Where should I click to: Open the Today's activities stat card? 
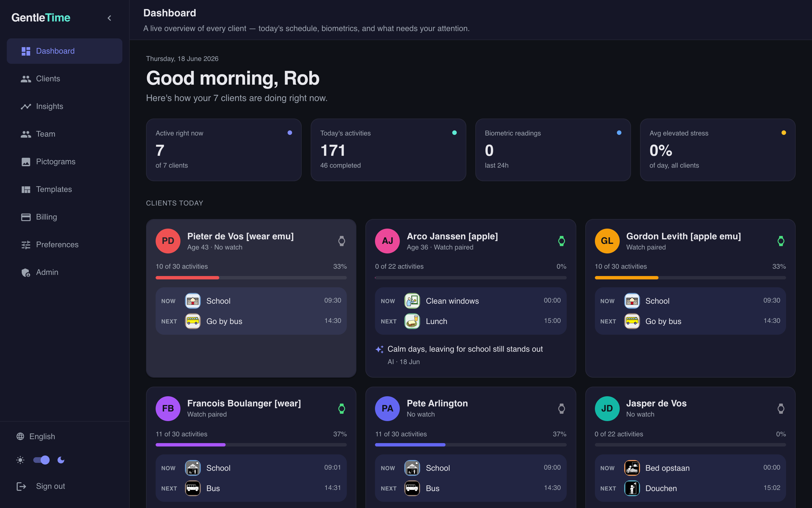pos(388,150)
